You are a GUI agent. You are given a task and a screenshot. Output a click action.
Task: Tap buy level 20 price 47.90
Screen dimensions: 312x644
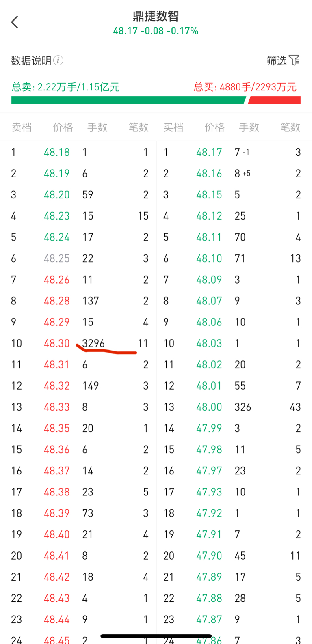click(209, 556)
